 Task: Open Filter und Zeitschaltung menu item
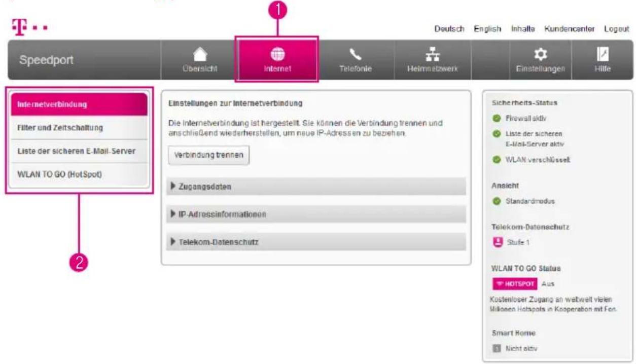pos(79,128)
